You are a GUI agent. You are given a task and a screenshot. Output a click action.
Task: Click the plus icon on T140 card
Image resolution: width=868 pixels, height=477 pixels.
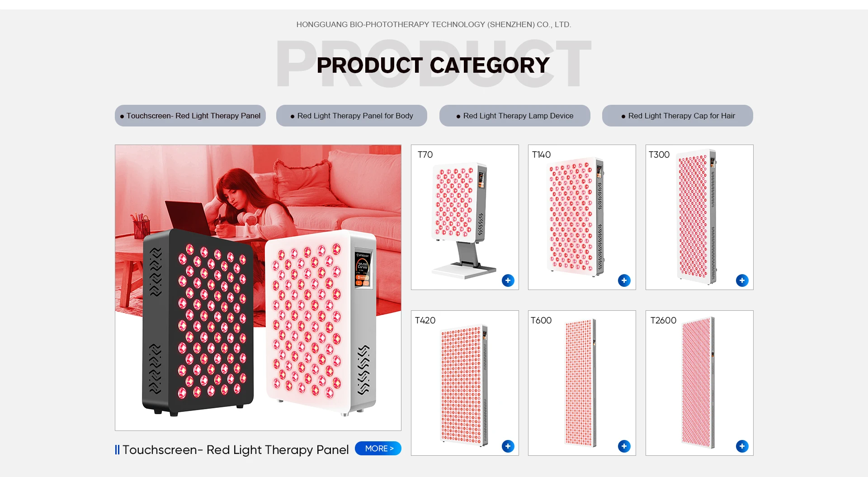tap(624, 281)
